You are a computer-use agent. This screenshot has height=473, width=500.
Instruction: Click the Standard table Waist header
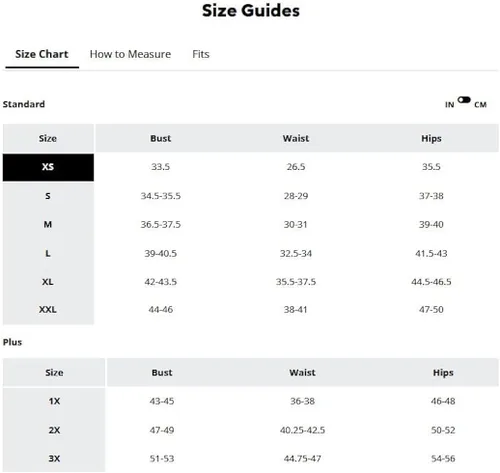[x=296, y=138]
